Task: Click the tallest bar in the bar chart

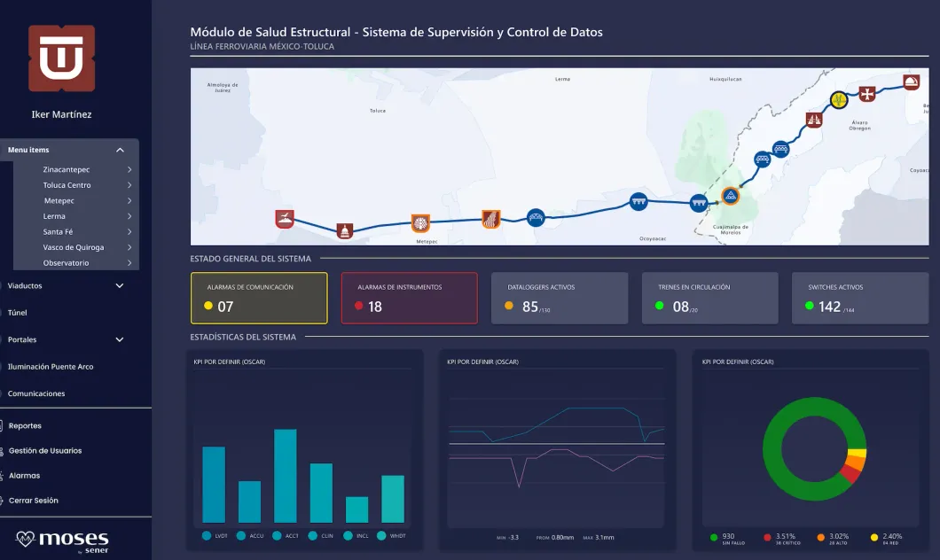Action: coord(286,476)
